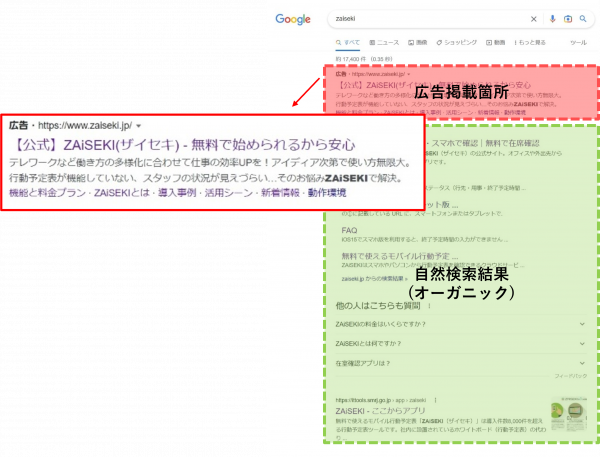Click the ittools.smrj.go.jp › app › zaiseki URL
600x457 pixels.
pyautogui.click(x=381, y=400)
